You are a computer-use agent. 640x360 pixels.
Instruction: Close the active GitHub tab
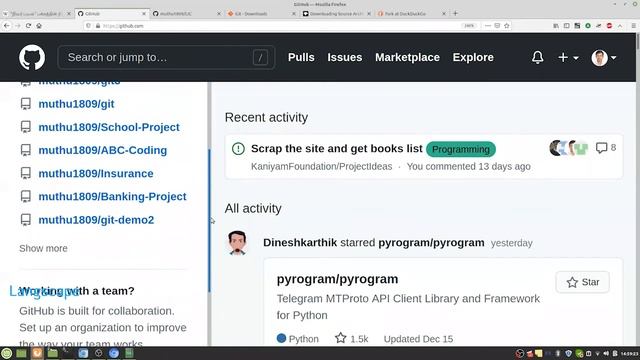point(144,13)
